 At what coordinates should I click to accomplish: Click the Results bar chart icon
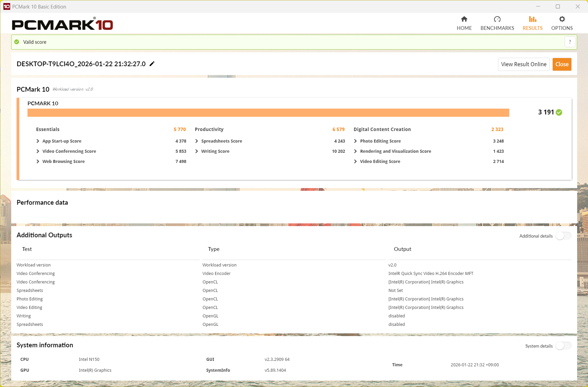(x=533, y=19)
